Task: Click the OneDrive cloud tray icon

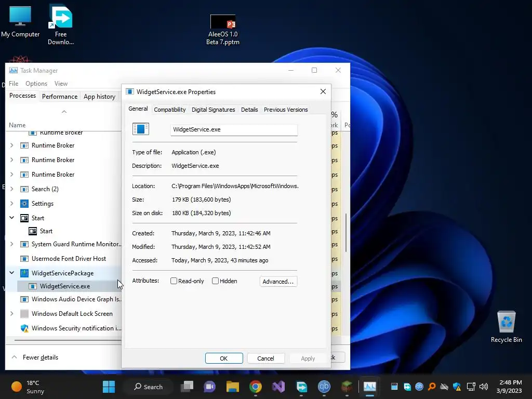Action: [x=444, y=387]
